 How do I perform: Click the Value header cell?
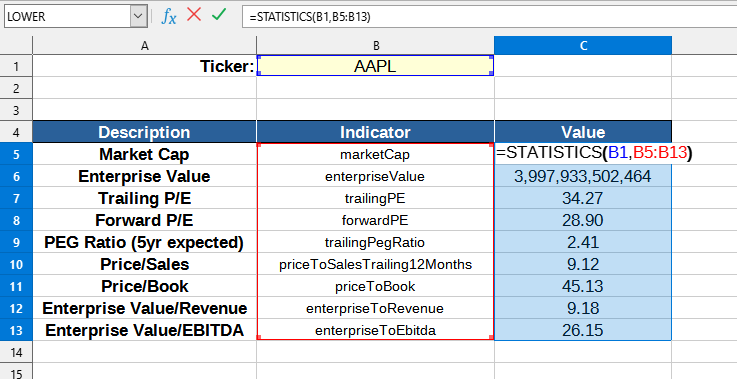(x=583, y=132)
